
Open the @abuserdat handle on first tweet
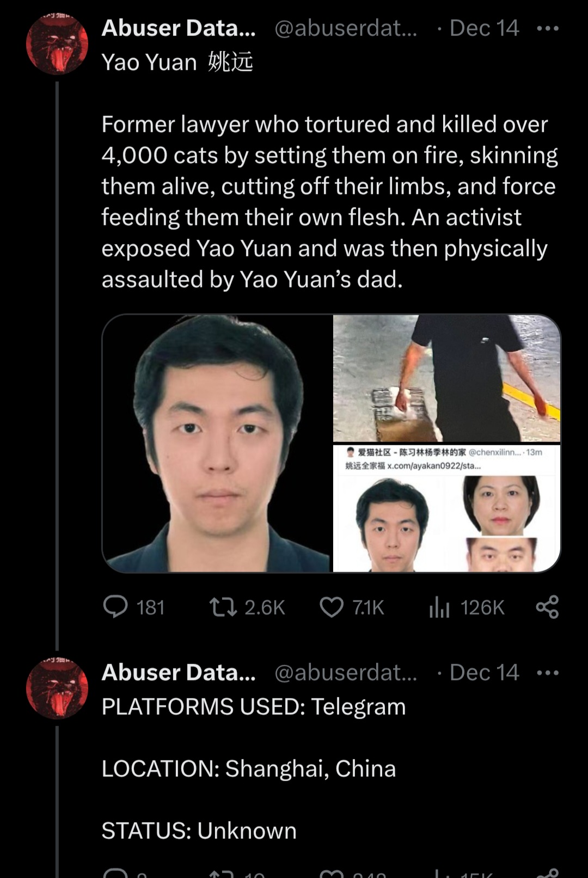click(346, 28)
